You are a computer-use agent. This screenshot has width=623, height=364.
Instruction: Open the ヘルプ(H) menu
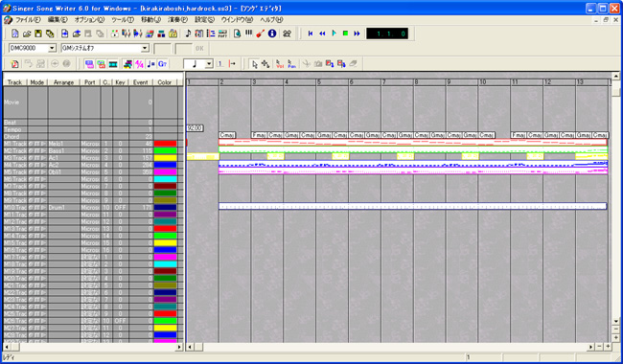point(271,19)
